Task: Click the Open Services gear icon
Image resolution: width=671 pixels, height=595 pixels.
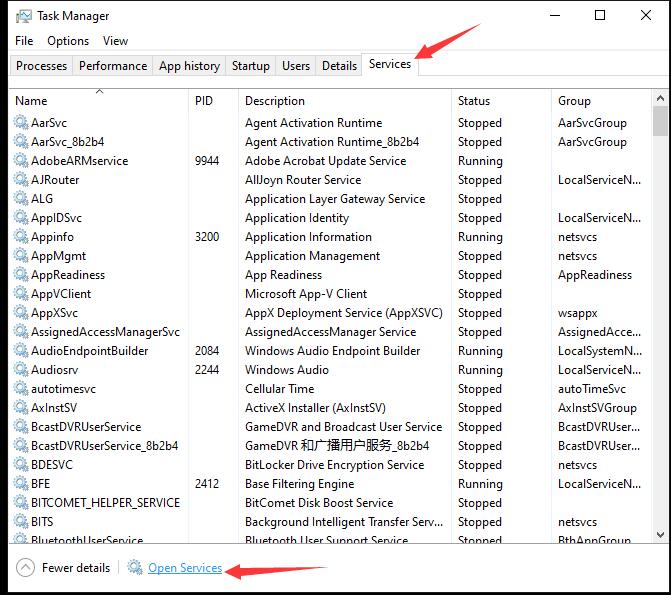Action: click(x=135, y=568)
